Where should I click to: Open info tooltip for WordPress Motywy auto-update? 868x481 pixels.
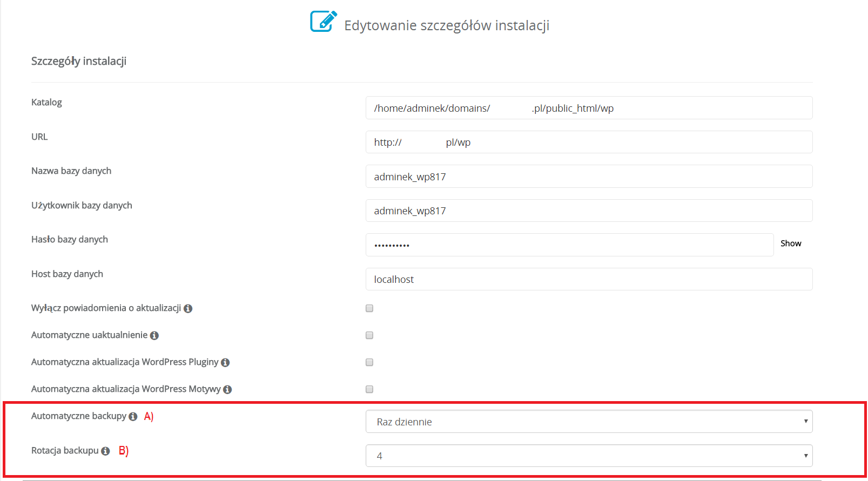(227, 390)
